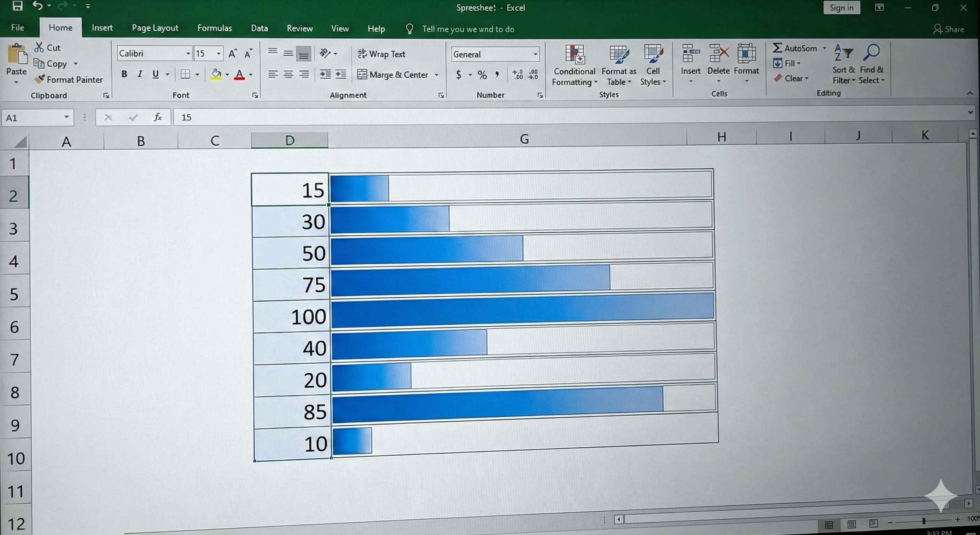Click the Insert Function fx icon
This screenshot has height=535, width=980.
[158, 117]
